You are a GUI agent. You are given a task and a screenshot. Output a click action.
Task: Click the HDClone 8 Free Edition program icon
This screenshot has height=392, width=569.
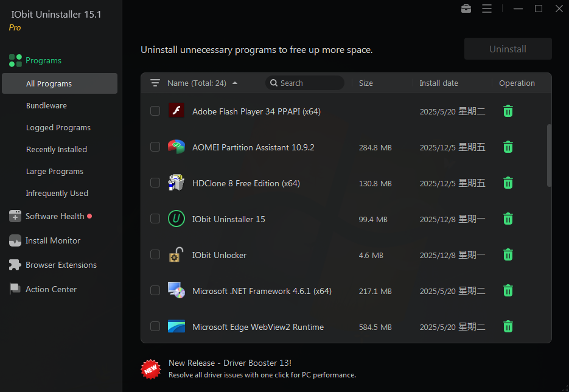click(x=176, y=183)
